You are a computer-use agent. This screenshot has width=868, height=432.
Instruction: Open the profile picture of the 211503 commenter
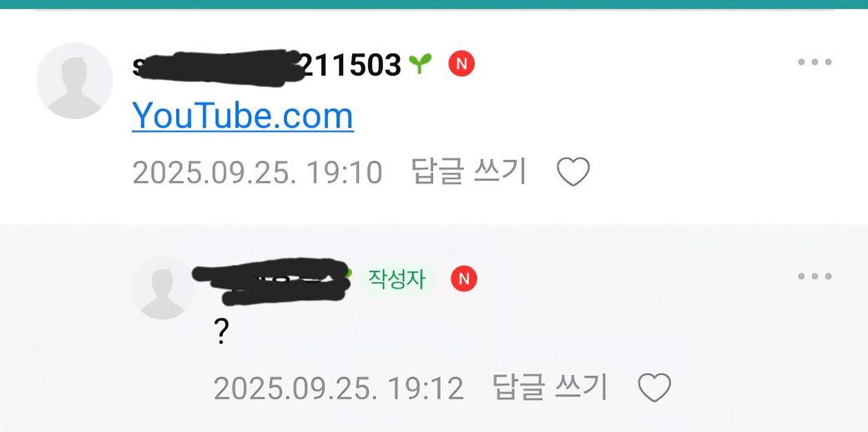click(x=74, y=81)
